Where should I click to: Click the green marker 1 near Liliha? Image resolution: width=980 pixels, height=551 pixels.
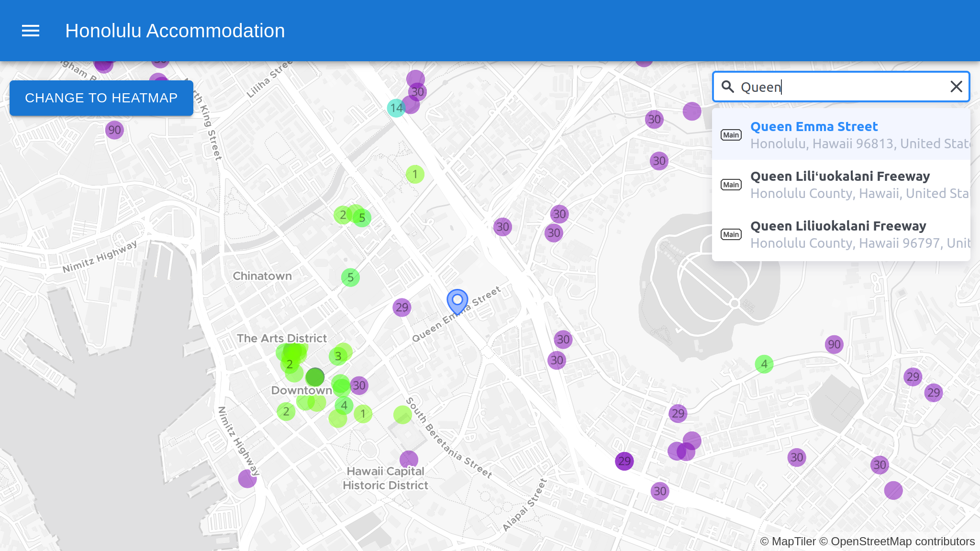point(415,174)
